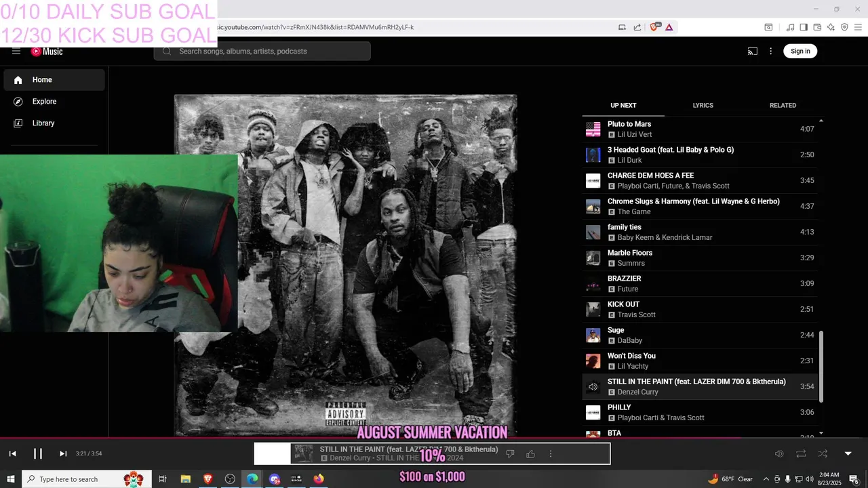The image size is (868, 488).
Task: Toggle the Brave sidebar panel
Action: point(804,27)
